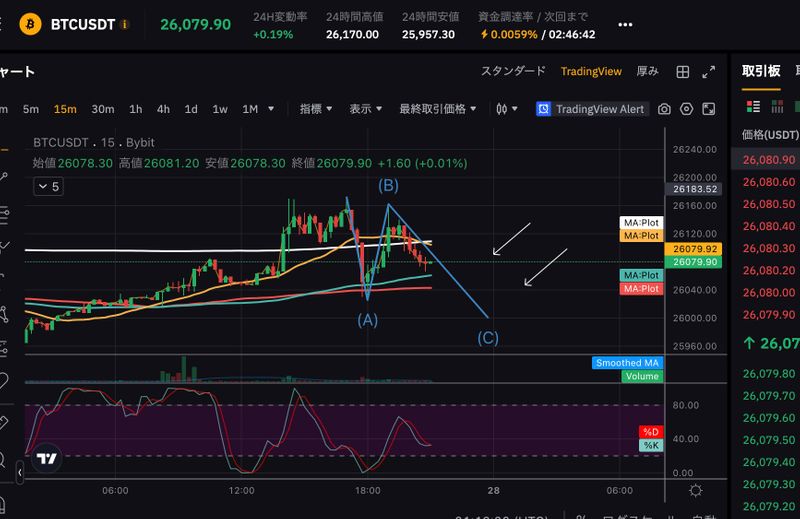
Task: Switch to the スタンダード chart tab
Action: (x=513, y=71)
